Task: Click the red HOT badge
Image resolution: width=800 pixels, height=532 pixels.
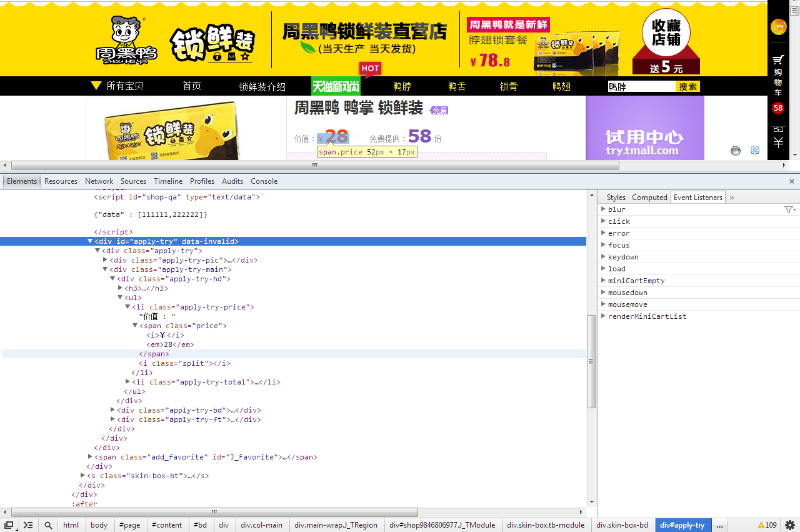Action: pos(370,69)
